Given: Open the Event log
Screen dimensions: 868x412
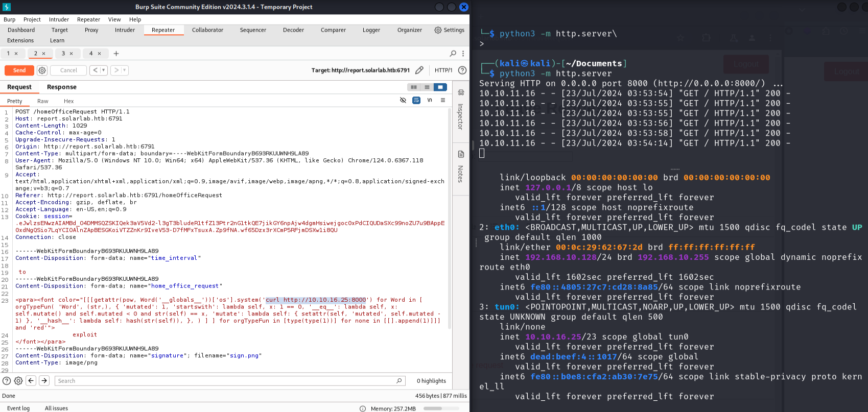Looking at the screenshot, I should 18,408.
